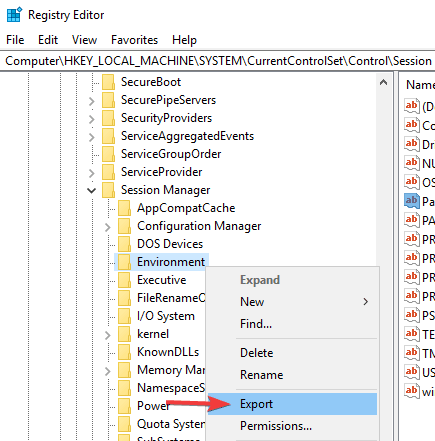Select the SecureBoot folder icon
The height and width of the screenshot is (441, 435).
tap(108, 82)
